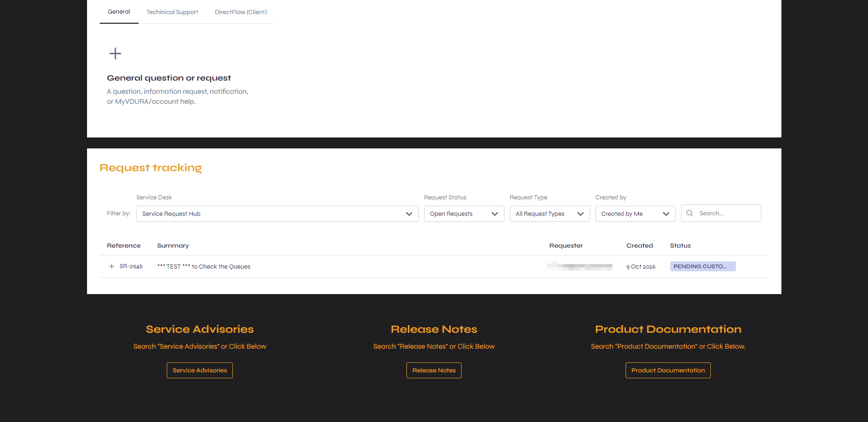The width and height of the screenshot is (868, 422).
Task: Click the Service Advisories heading
Action: [x=200, y=329]
